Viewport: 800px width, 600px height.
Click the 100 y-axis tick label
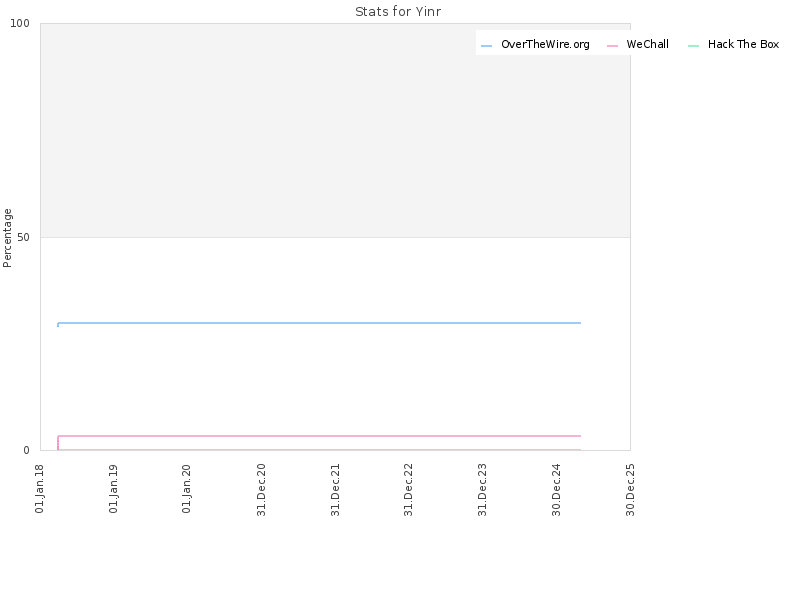20,23
